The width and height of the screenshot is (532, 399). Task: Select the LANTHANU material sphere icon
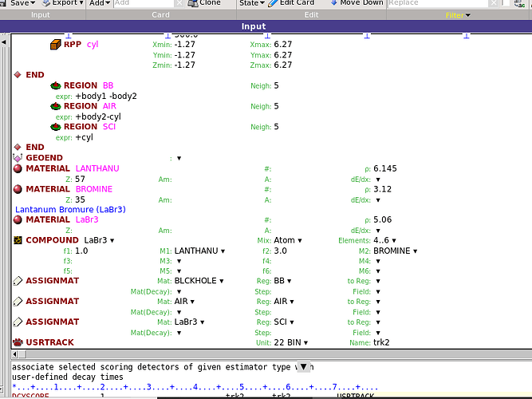[x=18, y=169]
